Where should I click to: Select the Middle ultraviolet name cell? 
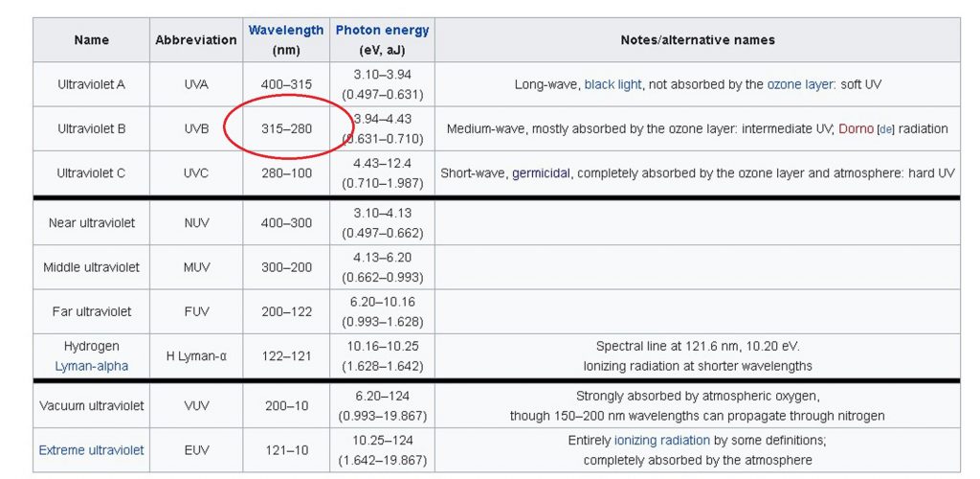(x=91, y=267)
